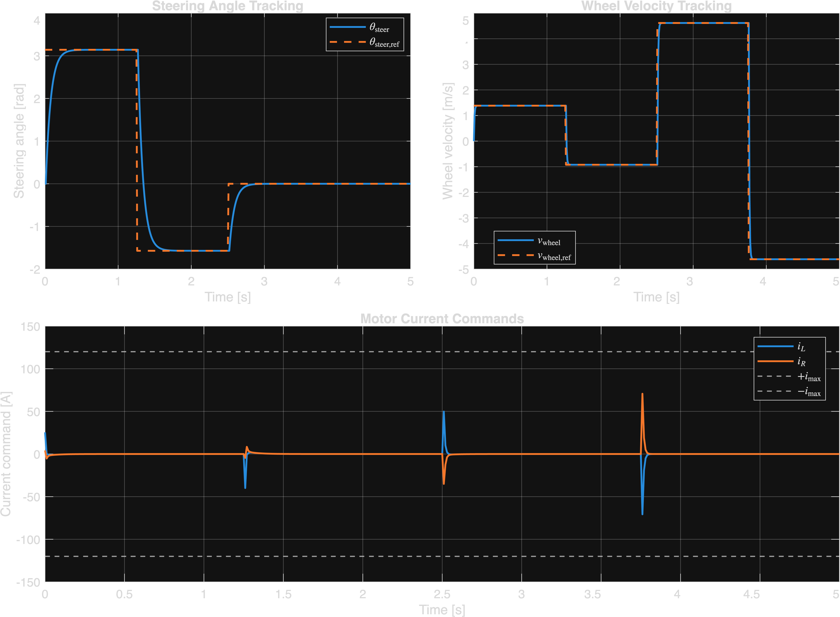Select the i_R legend entry
Image resolution: width=840 pixels, height=617 pixels.
pos(781,361)
